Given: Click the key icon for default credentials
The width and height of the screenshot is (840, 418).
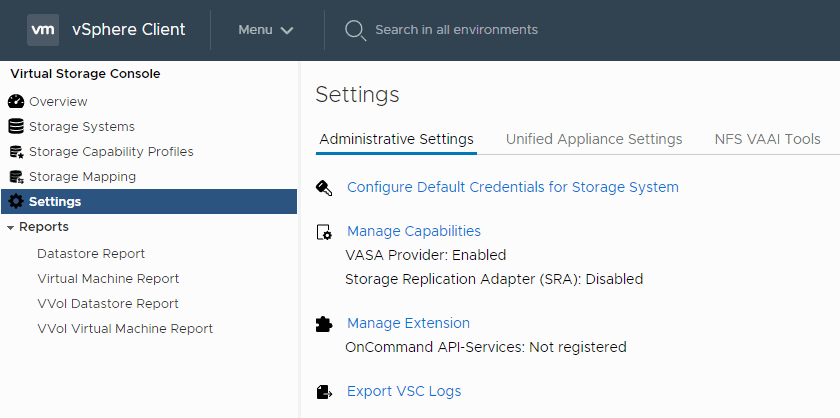Looking at the screenshot, I should (x=324, y=188).
